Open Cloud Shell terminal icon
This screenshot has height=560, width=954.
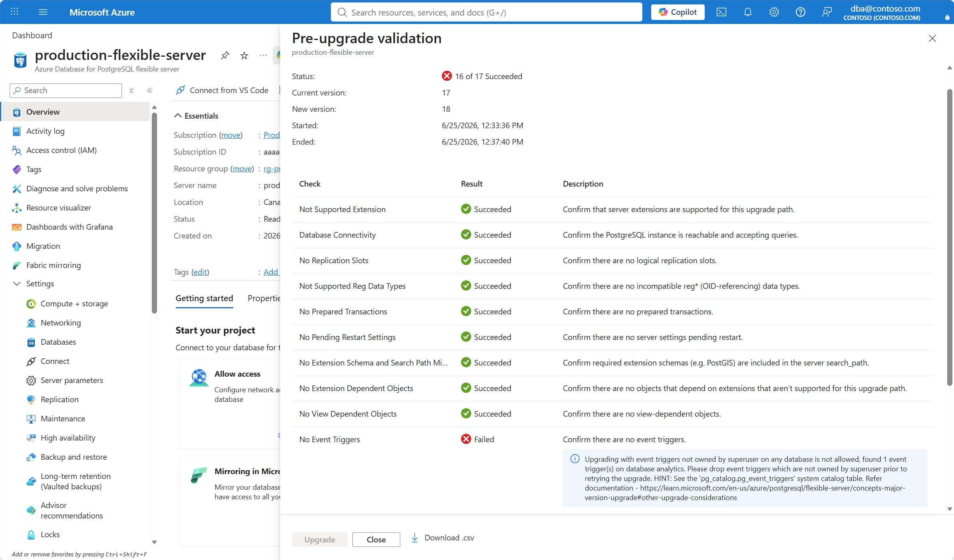tap(721, 12)
